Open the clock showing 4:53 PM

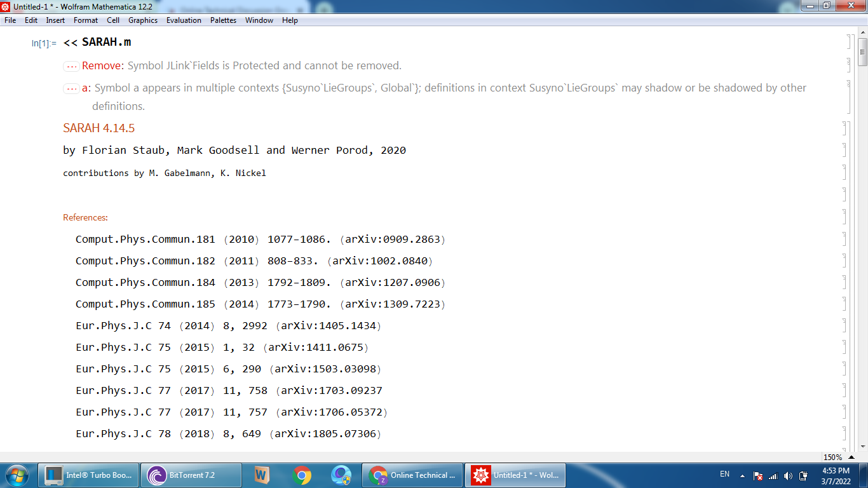click(836, 475)
